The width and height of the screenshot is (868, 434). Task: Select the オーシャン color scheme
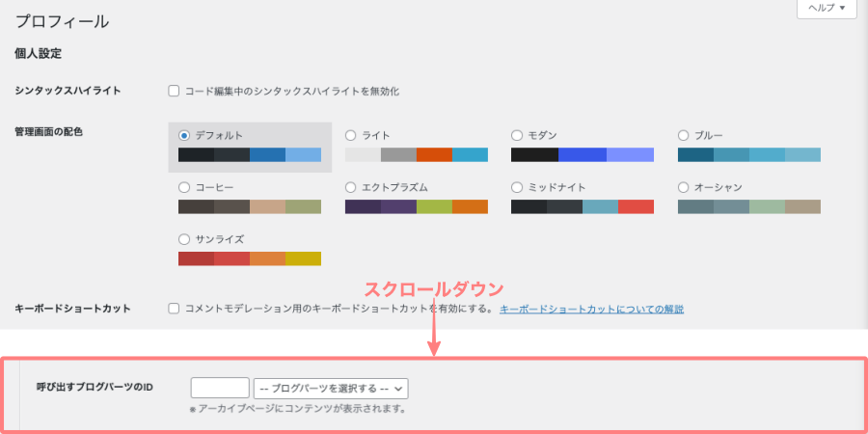click(684, 187)
